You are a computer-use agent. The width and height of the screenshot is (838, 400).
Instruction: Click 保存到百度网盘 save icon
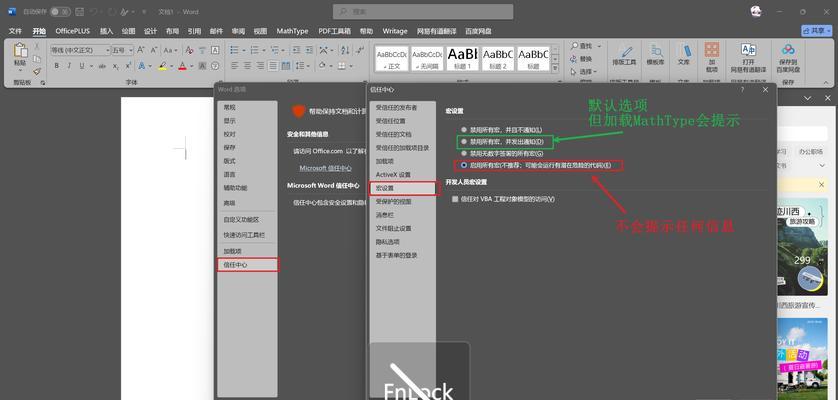point(788,58)
